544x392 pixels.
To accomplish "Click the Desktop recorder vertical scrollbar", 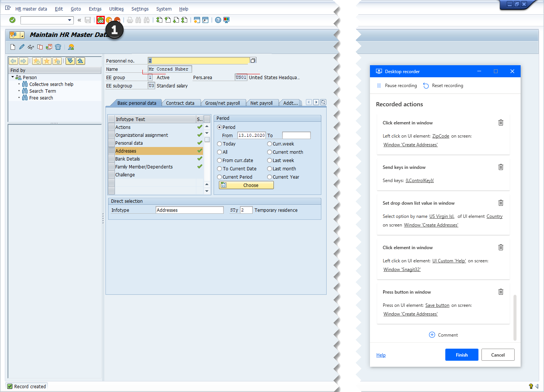I will pyautogui.click(x=515, y=317).
